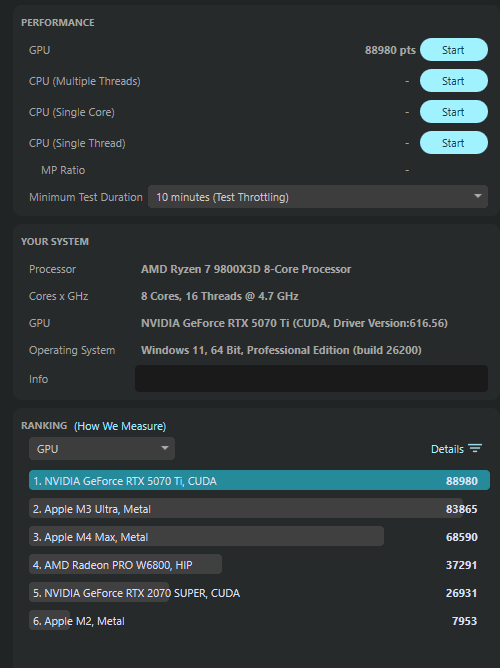This screenshot has width=500, height=668.
Task: Click the Windows 11 operating system text
Action: [281, 350]
